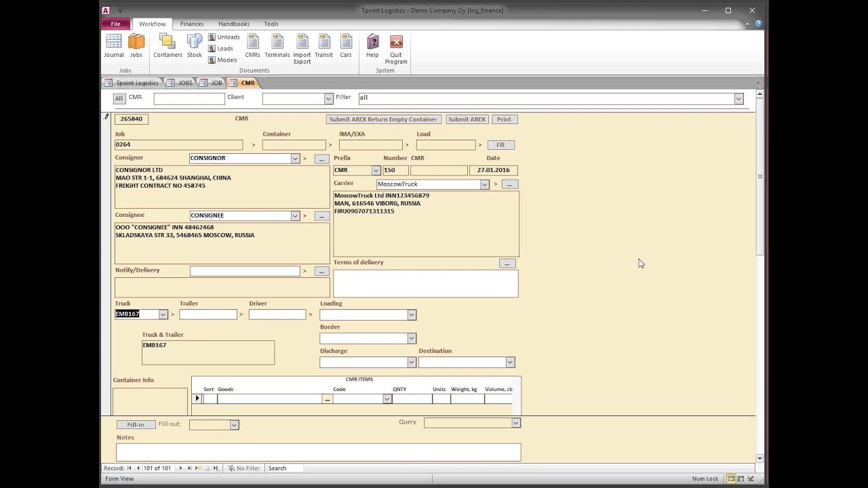Expand the Truck EMB167 dropdown
The image size is (868, 488).
coord(163,314)
